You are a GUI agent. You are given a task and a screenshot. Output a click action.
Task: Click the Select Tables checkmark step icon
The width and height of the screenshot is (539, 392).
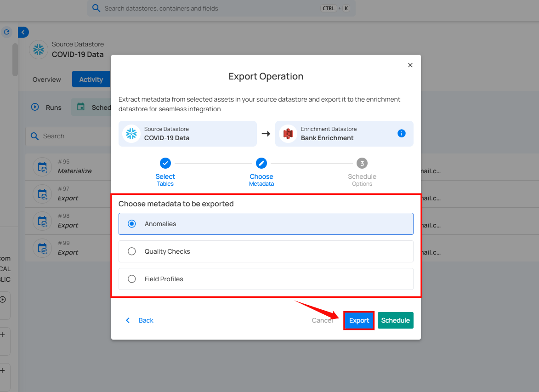pyautogui.click(x=165, y=163)
